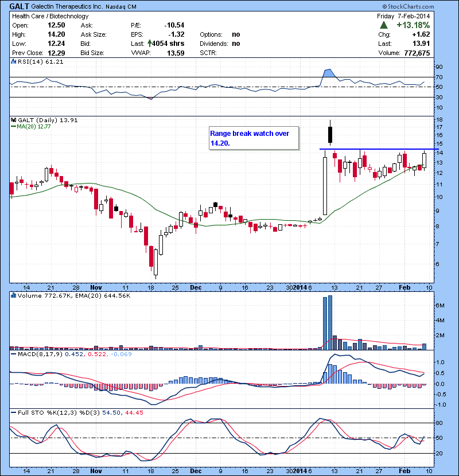
Task: Click the 'Bid Size:' label
Action: (92, 53)
